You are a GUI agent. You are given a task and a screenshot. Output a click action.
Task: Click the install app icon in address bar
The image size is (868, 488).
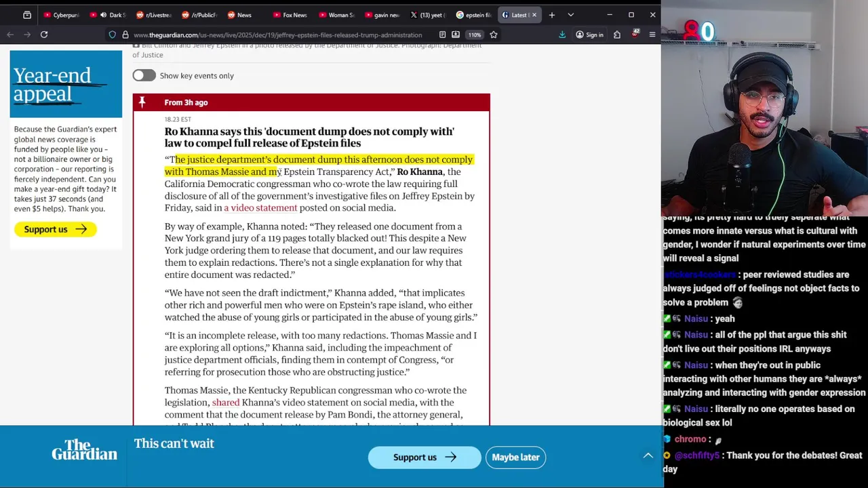(x=456, y=35)
